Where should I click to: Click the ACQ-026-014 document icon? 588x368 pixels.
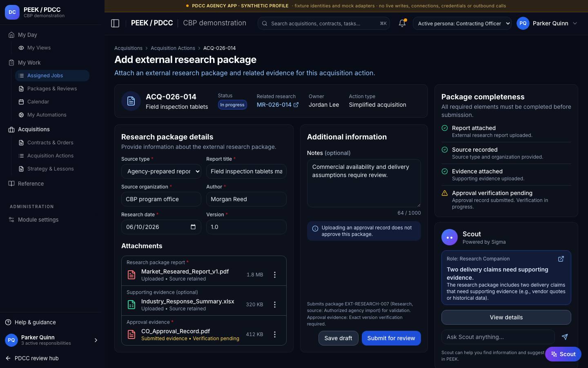(x=131, y=101)
